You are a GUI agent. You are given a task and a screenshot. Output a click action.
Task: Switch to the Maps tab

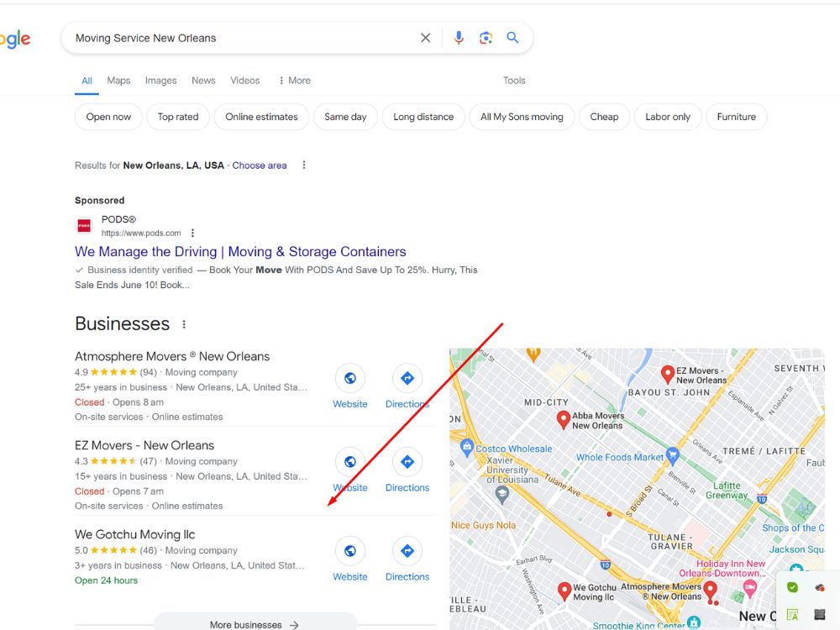[x=118, y=81]
